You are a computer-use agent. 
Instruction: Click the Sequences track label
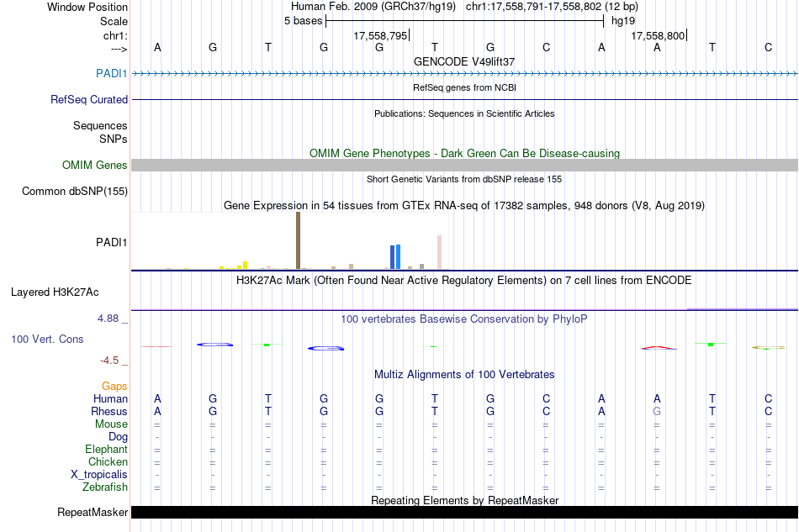pos(100,125)
